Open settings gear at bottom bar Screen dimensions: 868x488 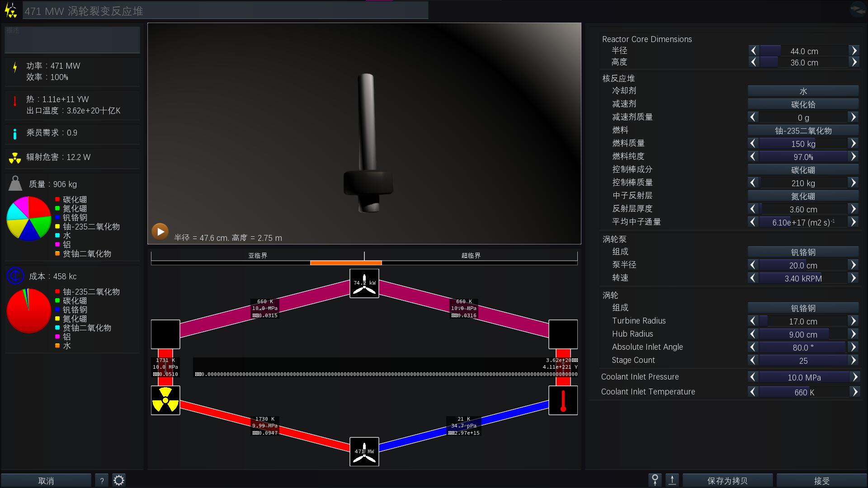point(119,480)
